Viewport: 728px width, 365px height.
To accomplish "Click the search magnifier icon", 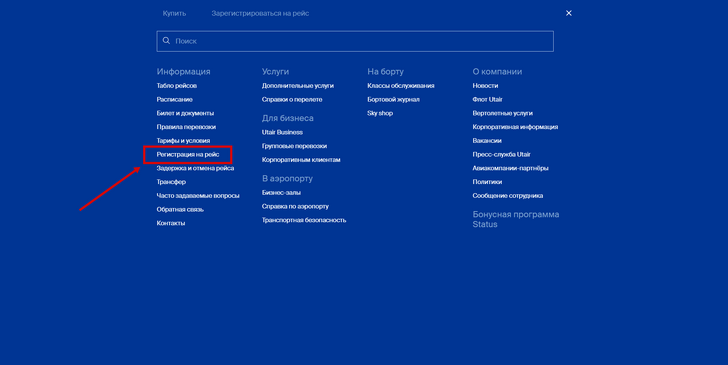I will [166, 41].
